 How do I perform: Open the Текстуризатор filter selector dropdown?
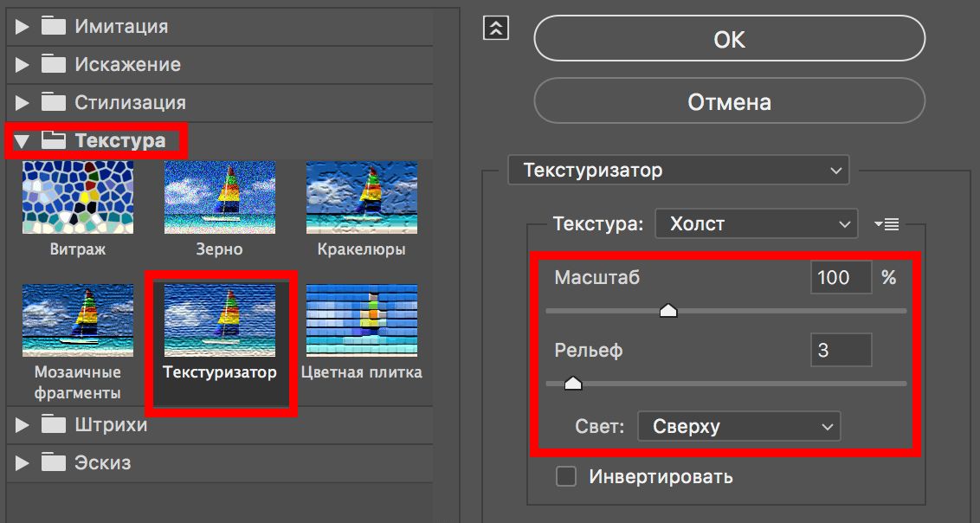(678, 170)
